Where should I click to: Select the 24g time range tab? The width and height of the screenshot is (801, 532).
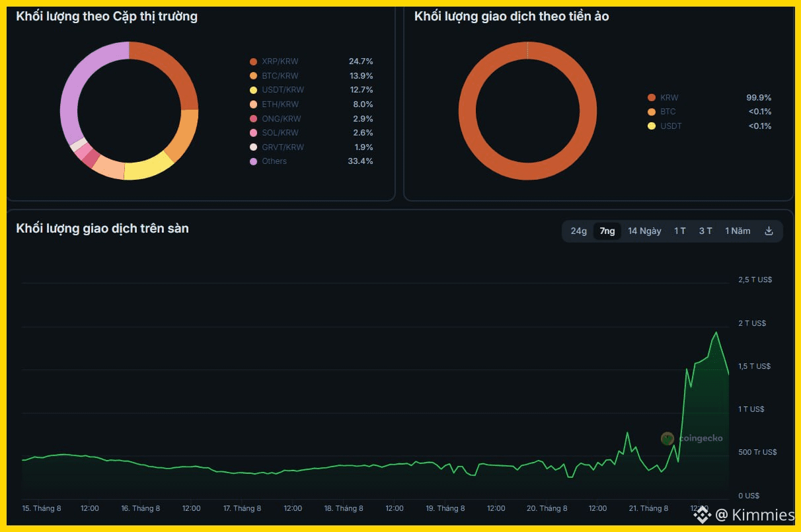click(x=578, y=231)
